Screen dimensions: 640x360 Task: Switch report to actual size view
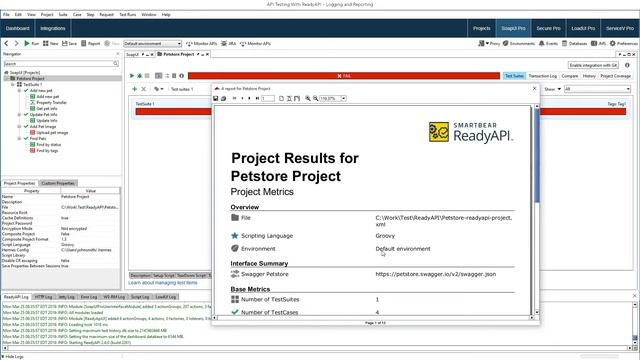281,98
